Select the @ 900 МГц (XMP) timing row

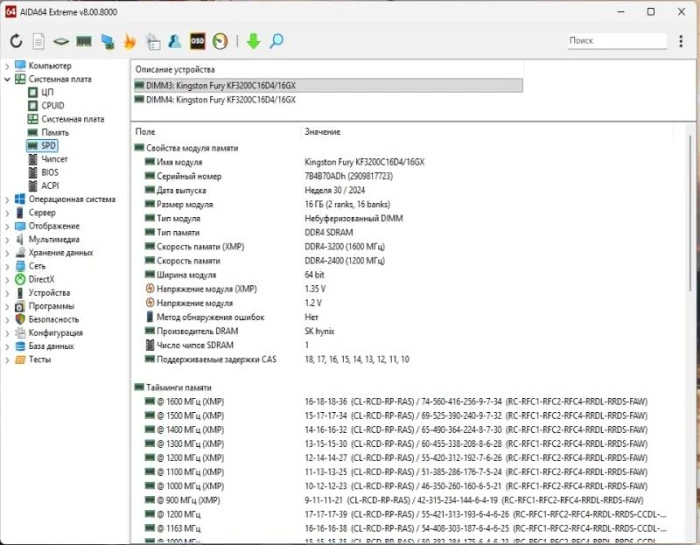(x=402, y=500)
